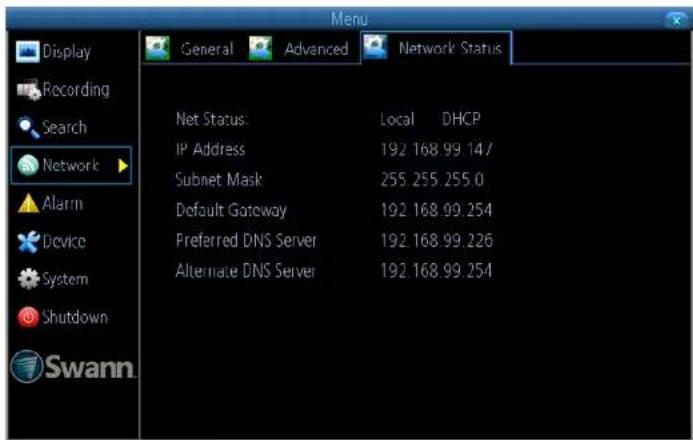The width and height of the screenshot is (693, 440).
Task: Open Recording settings icon
Action: (x=28, y=90)
